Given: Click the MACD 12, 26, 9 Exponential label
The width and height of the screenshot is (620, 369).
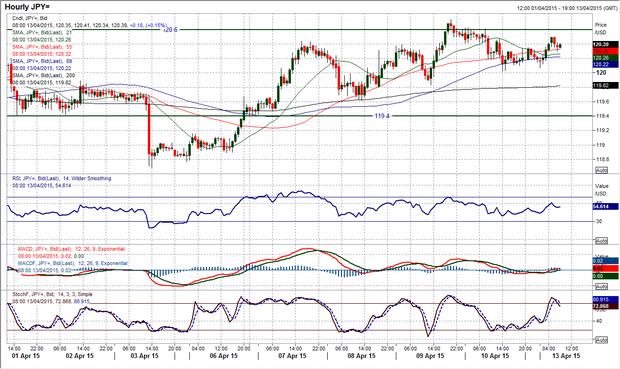Looking at the screenshot, I should 71,249.
